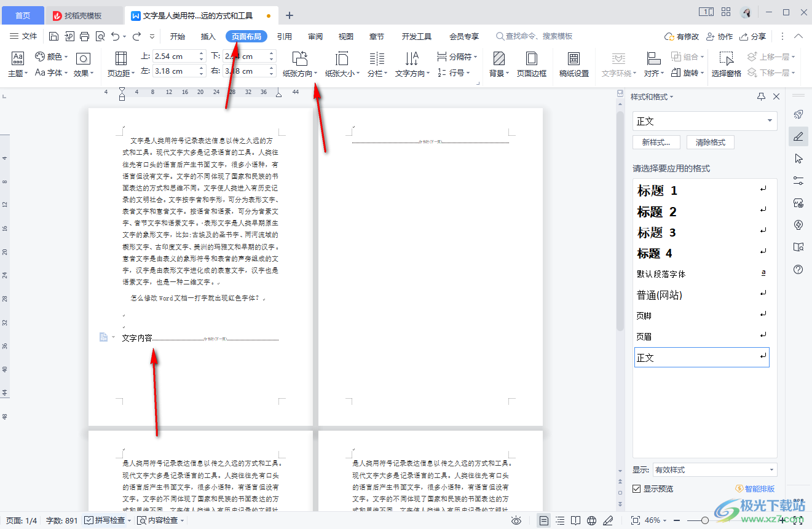Switch to the 引用 tab
The image size is (812, 529).
tap(284, 36)
